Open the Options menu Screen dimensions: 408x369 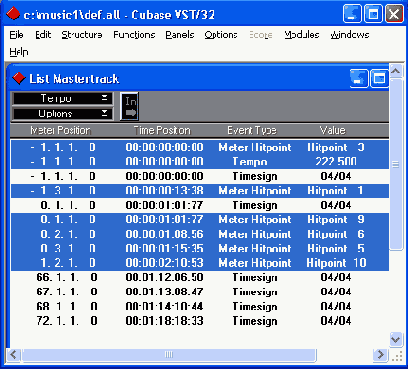(x=221, y=35)
